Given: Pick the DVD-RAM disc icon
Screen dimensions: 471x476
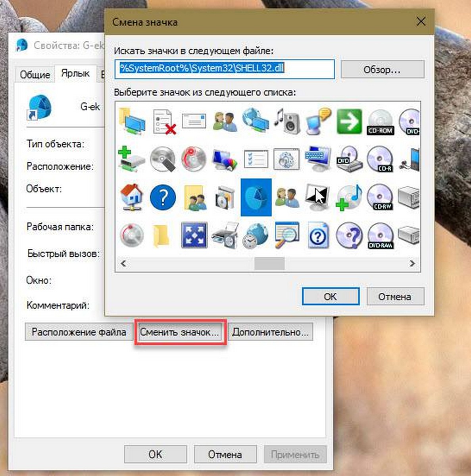Looking at the screenshot, I should click(x=380, y=236).
